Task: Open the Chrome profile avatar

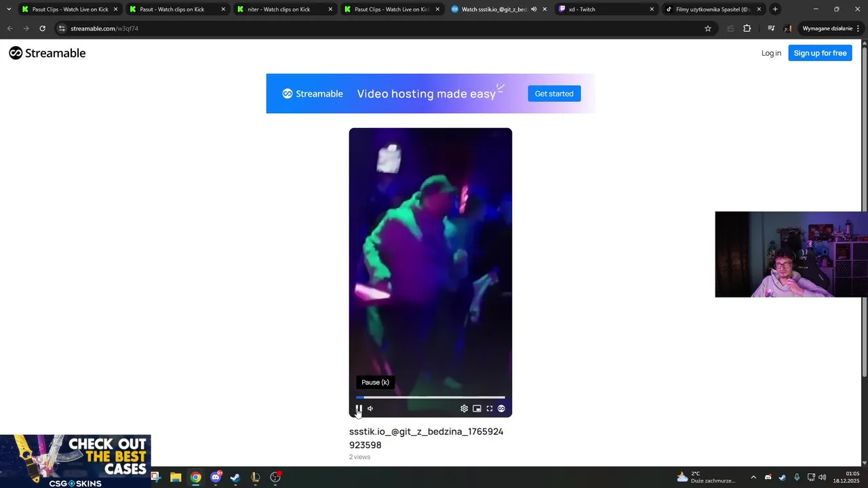Action: (x=788, y=28)
